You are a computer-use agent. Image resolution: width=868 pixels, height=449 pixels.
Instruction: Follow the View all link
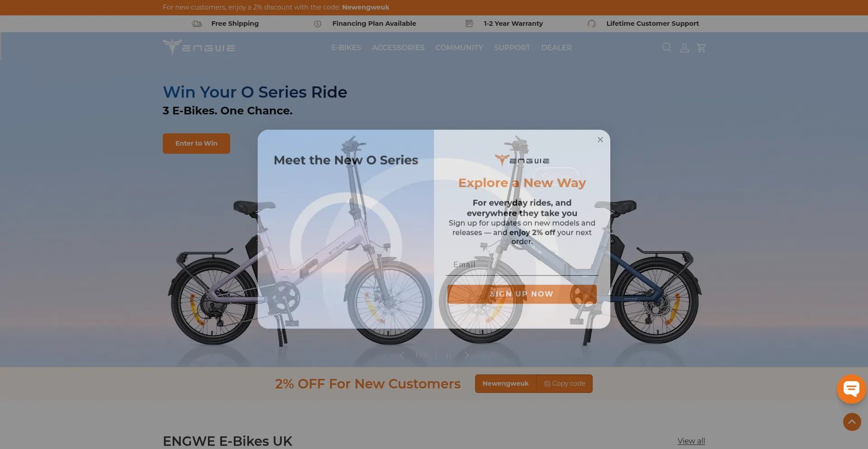click(x=691, y=441)
